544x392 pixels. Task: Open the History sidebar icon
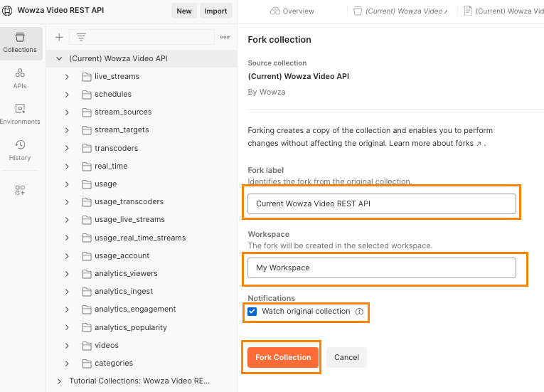tap(20, 150)
